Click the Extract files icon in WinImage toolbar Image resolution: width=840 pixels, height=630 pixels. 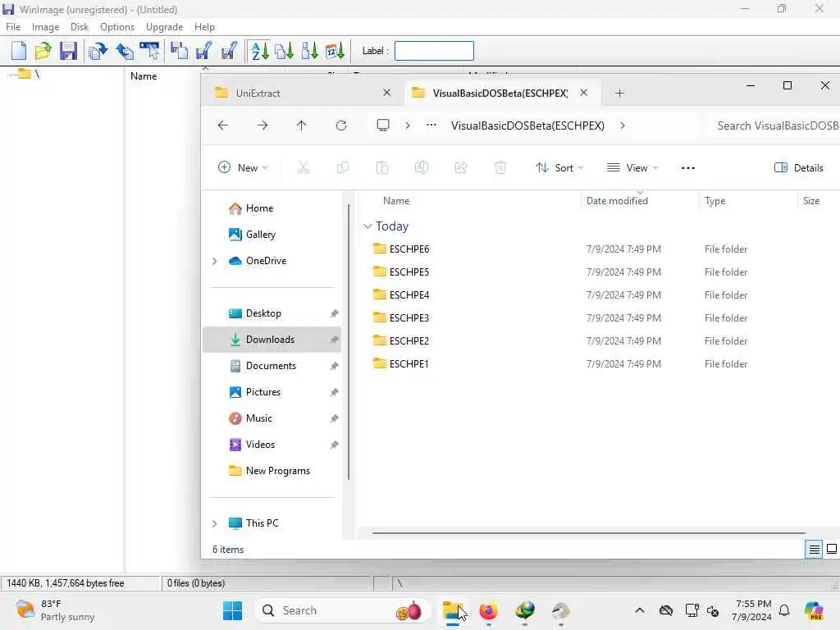pos(98,51)
